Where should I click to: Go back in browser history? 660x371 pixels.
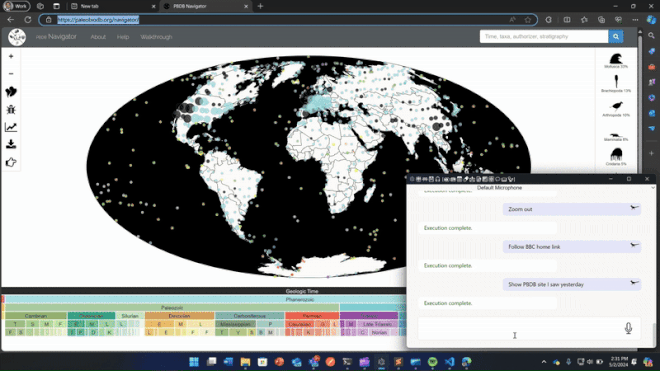[11, 20]
